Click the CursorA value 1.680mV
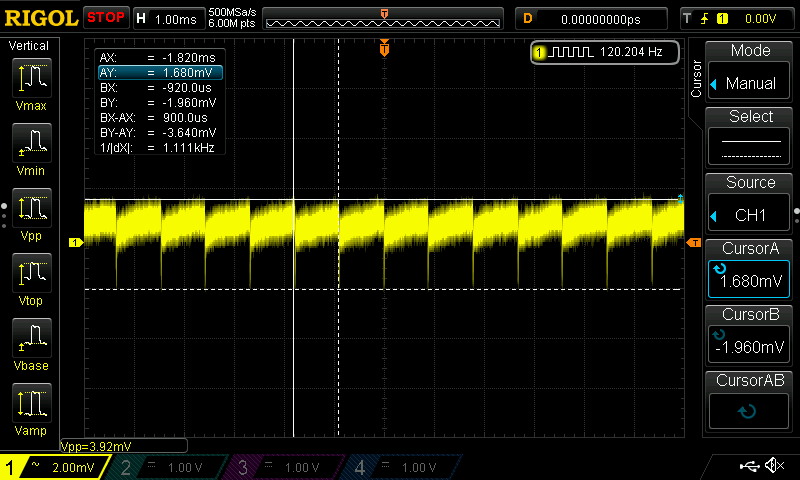800x480 pixels. point(751,281)
